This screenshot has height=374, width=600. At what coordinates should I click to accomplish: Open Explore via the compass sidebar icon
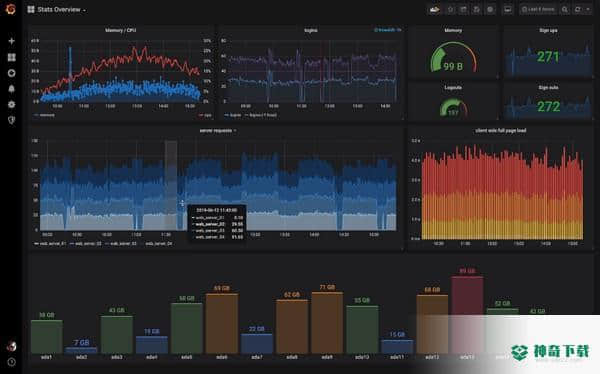pos(11,73)
